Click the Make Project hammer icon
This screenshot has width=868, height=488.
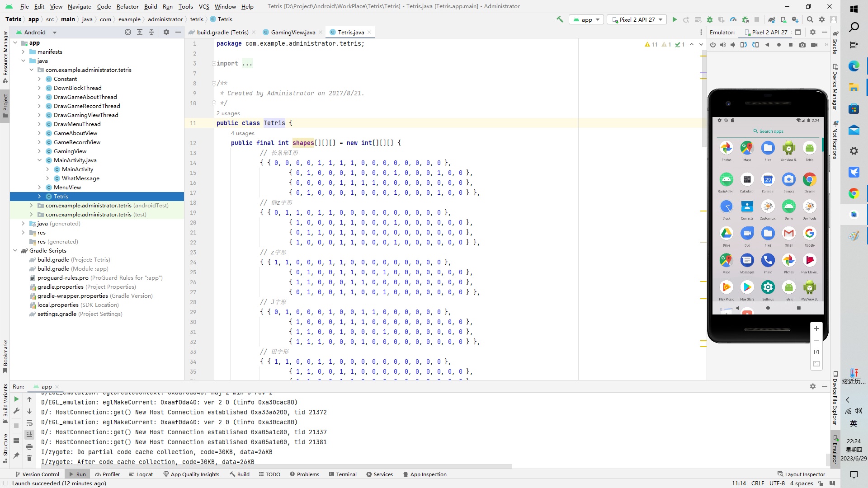[560, 19]
